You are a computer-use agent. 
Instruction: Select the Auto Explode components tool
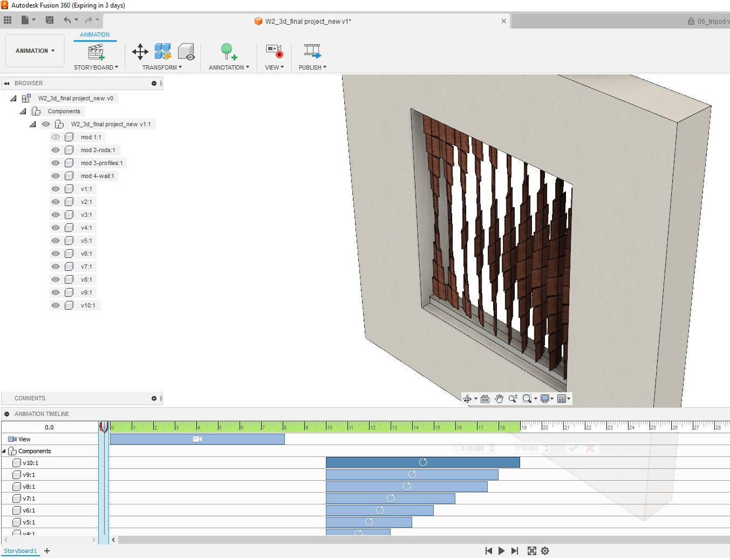coord(163,52)
